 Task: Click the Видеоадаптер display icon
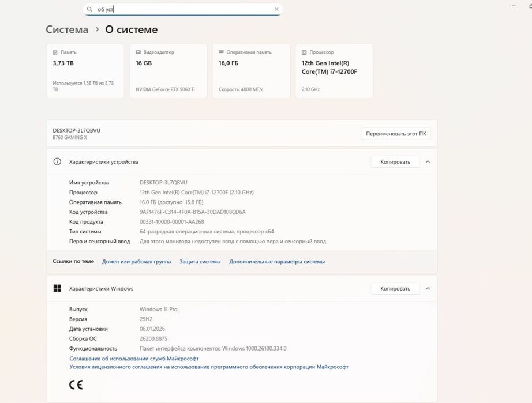(138, 52)
